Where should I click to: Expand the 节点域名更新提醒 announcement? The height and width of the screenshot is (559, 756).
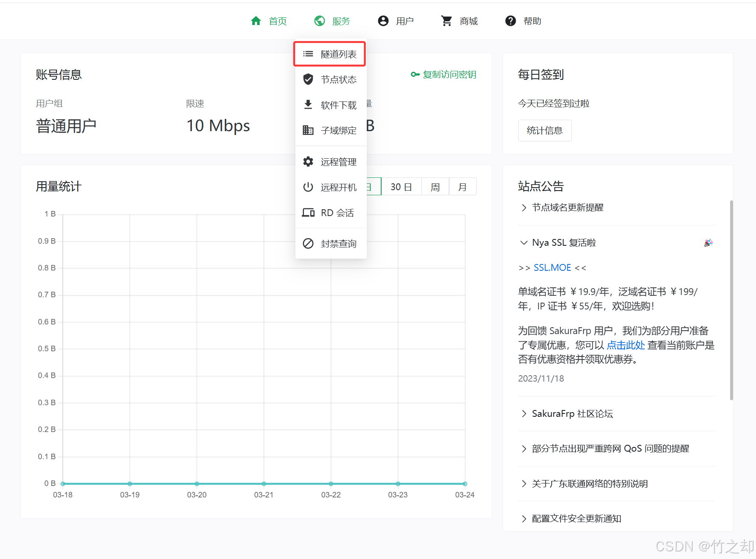click(568, 208)
